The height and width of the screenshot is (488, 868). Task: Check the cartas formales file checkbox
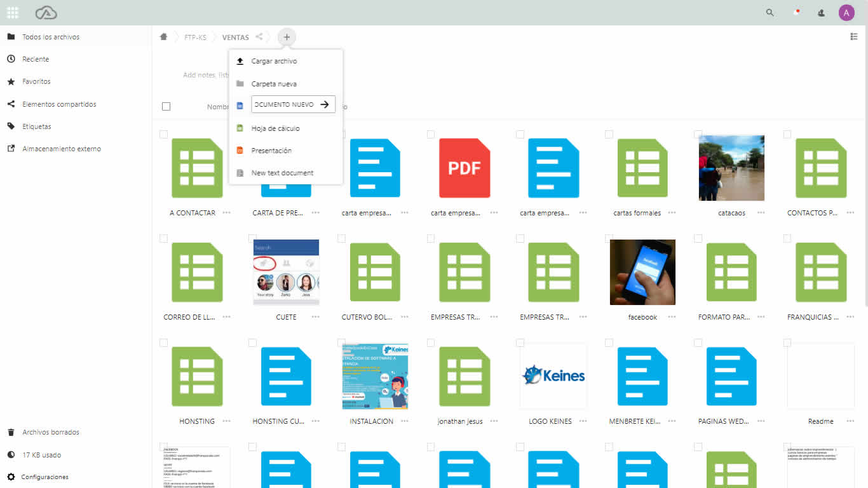pos(608,134)
